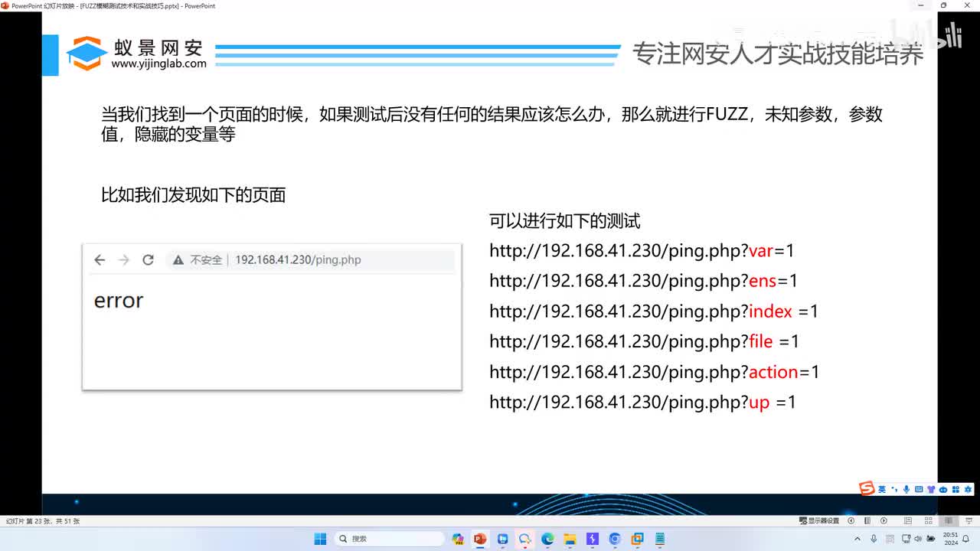The width and height of the screenshot is (980, 551).
Task: Click the 192.168.41.230/ping.php address bar image
Action: tap(310, 260)
